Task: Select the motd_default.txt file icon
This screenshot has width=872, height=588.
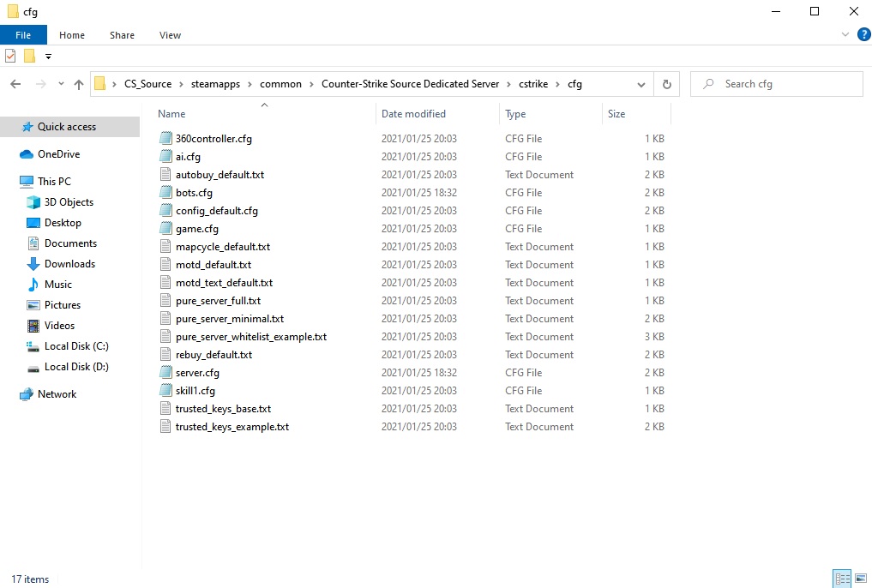Action: (165, 265)
